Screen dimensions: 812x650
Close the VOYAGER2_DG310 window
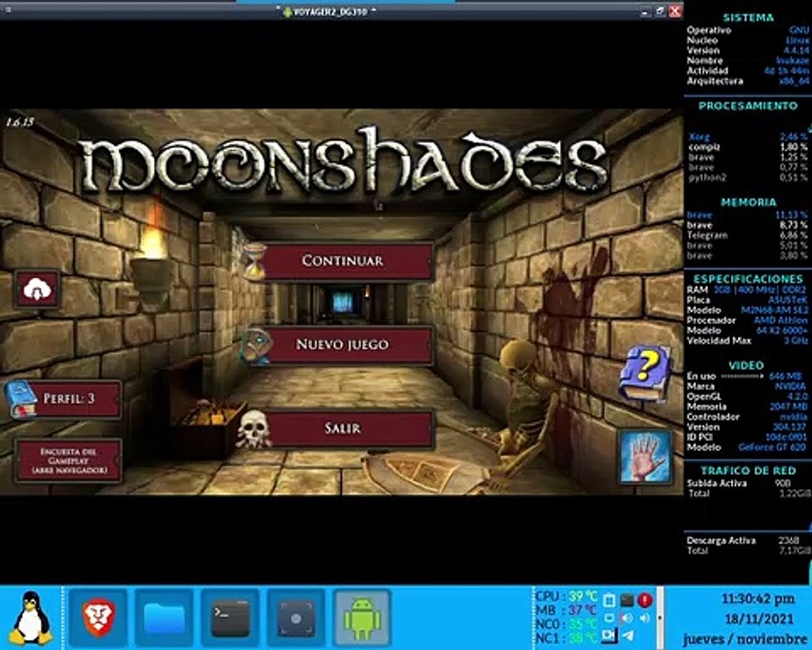tap(675, 11)
